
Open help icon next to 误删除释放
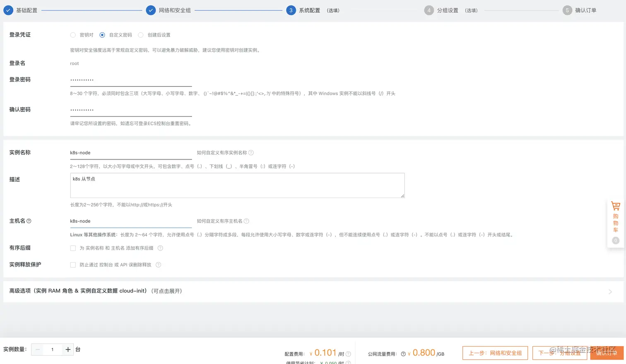pyautogui.click(x=158, y=265)
